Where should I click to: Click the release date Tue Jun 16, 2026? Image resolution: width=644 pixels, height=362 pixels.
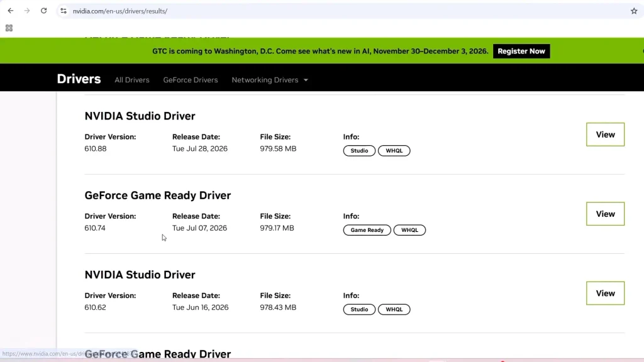201,307
